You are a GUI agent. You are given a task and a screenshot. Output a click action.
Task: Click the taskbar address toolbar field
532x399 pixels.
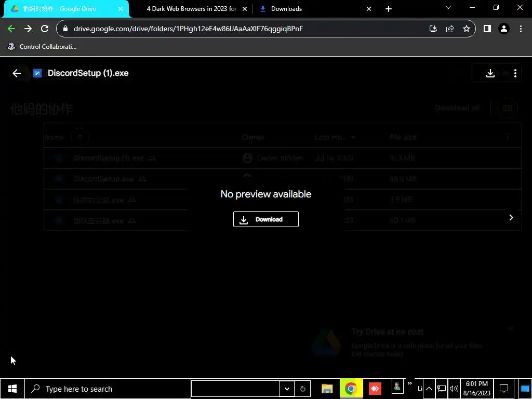point(235,389)
